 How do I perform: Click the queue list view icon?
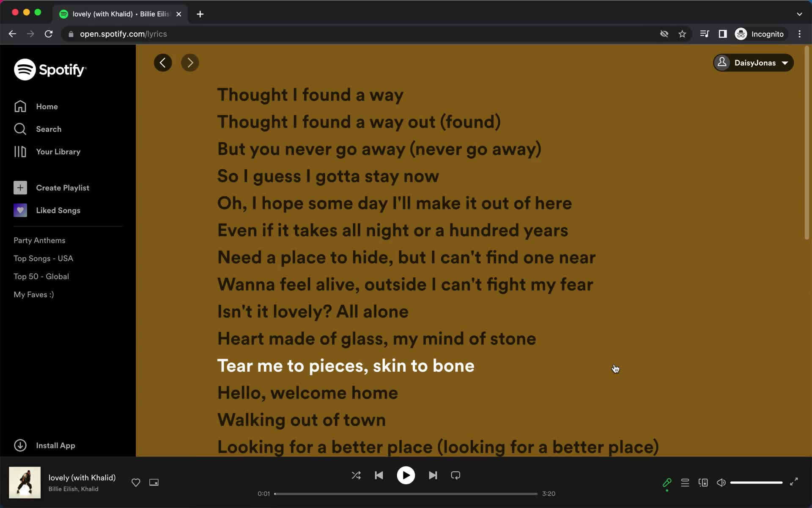click(685, 482)
